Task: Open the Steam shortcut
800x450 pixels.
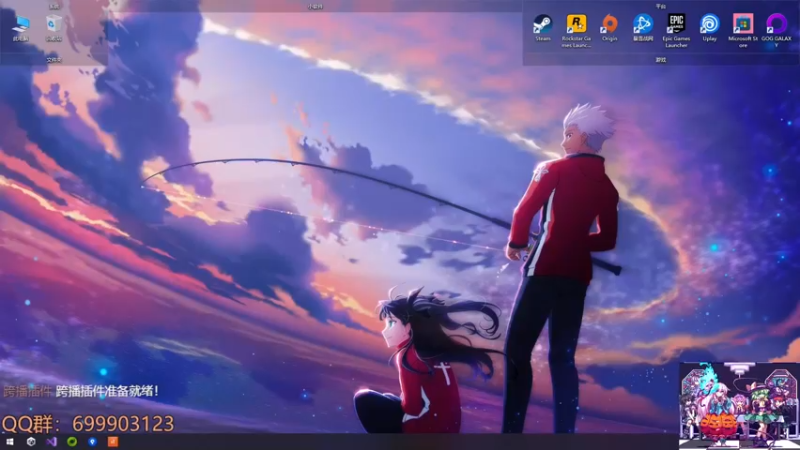Action: [x=542, y=28]
